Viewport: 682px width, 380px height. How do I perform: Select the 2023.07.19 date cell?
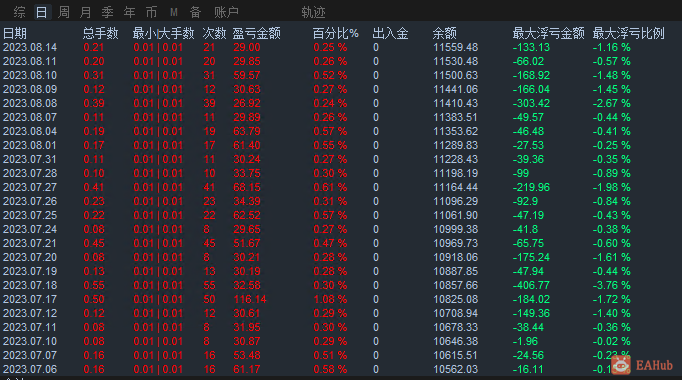[30, 271]
